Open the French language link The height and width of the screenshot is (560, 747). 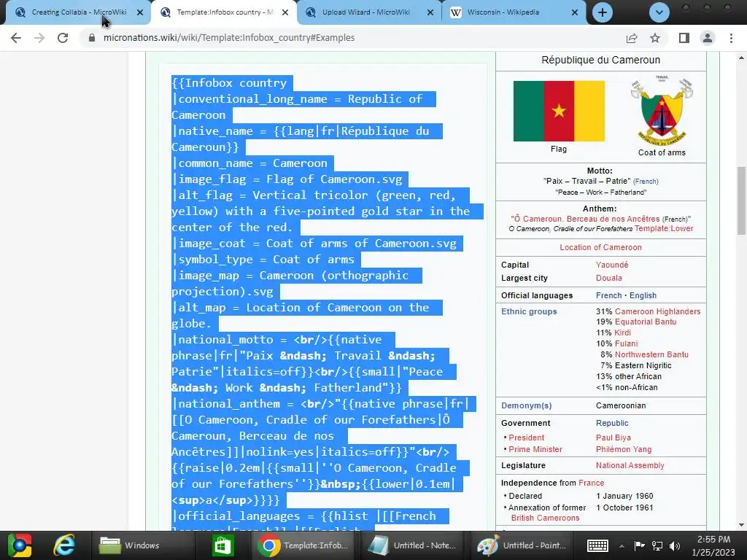608,295
